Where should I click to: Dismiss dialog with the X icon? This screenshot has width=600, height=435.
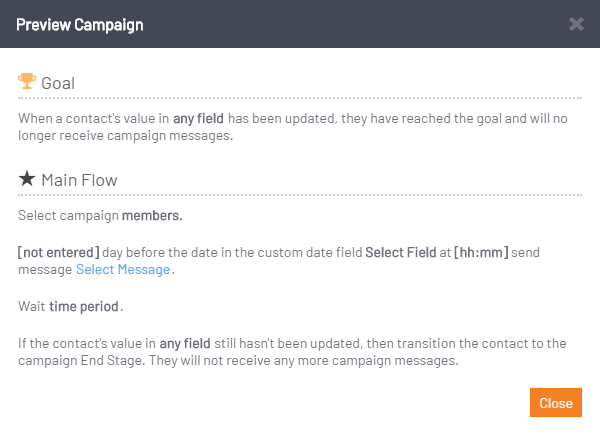click(x=576, y=24)
